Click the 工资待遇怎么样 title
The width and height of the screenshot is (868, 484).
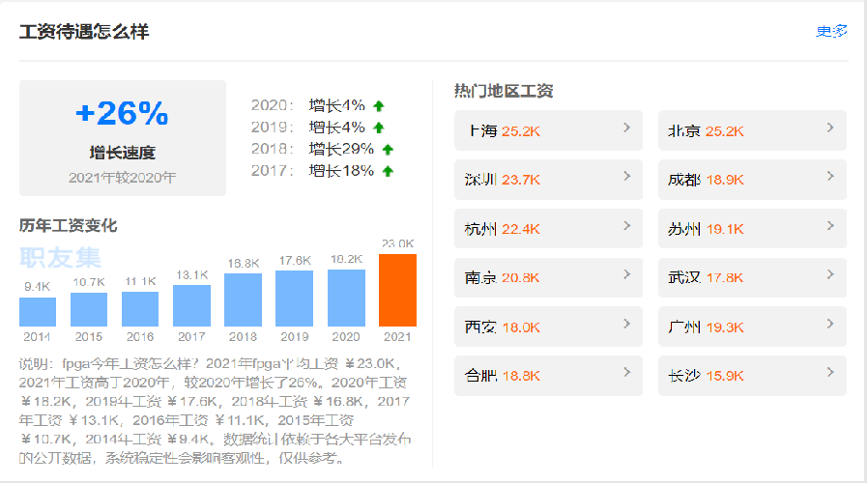(84, 32)
